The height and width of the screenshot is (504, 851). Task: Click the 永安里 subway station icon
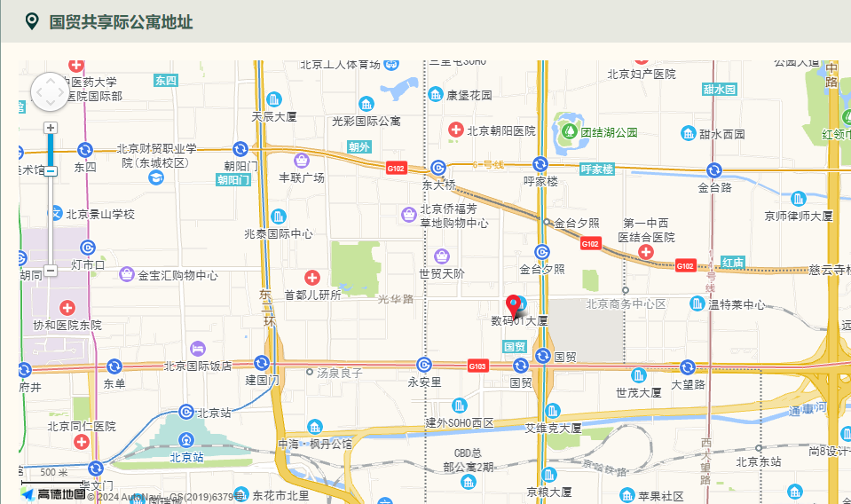click(x=424, y=365)
